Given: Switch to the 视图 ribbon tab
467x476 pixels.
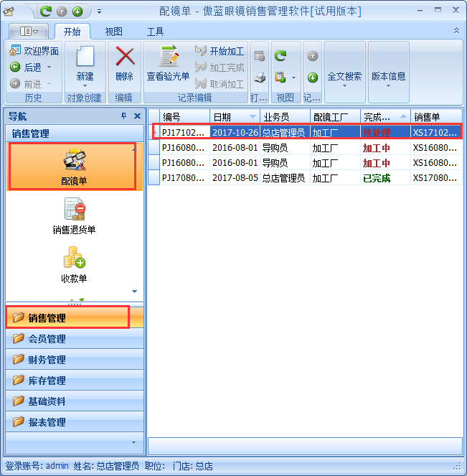Looking at the screenshot, I should [x=113, y=32].
